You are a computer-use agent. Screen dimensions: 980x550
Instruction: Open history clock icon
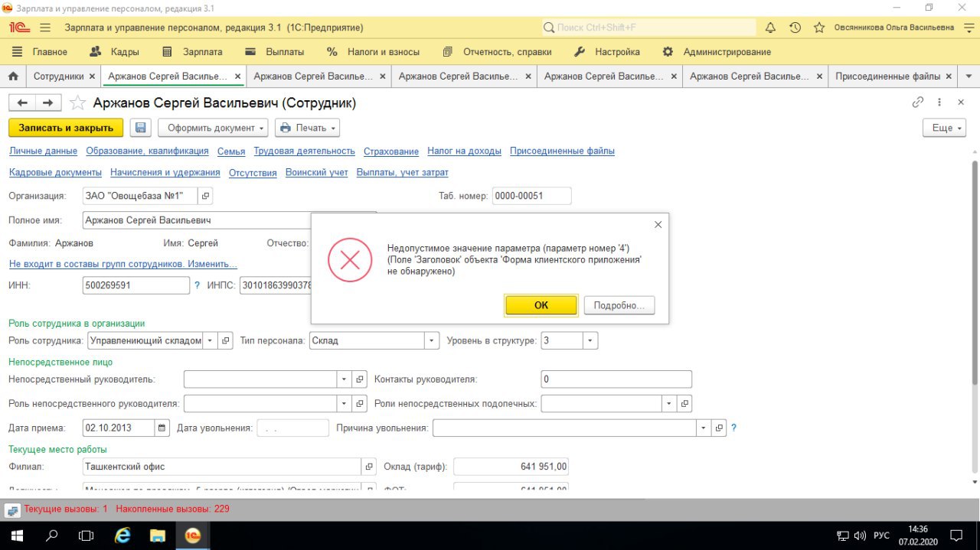[x=795, y=28]
